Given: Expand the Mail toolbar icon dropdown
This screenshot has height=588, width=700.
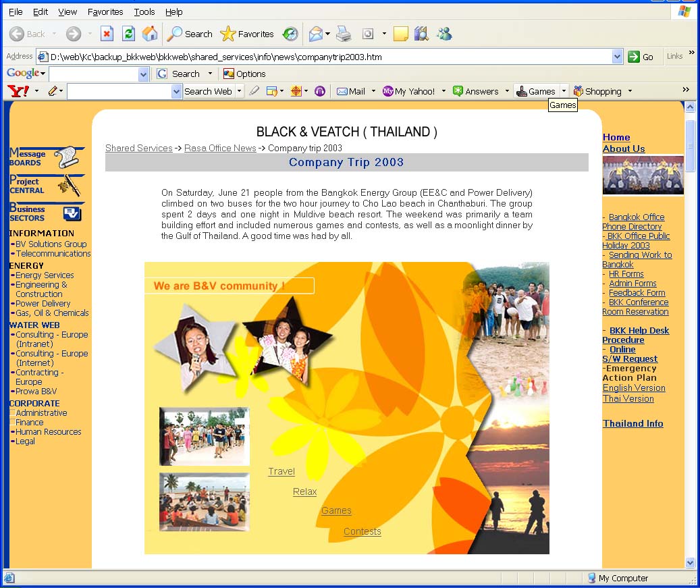Looking at the screenshot, I should [327, 34].
